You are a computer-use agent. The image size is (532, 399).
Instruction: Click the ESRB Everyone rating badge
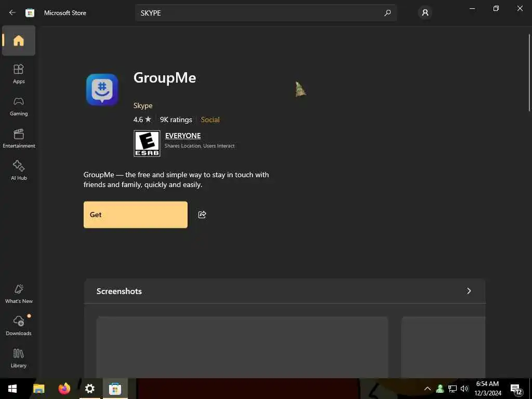coord(147,143)
